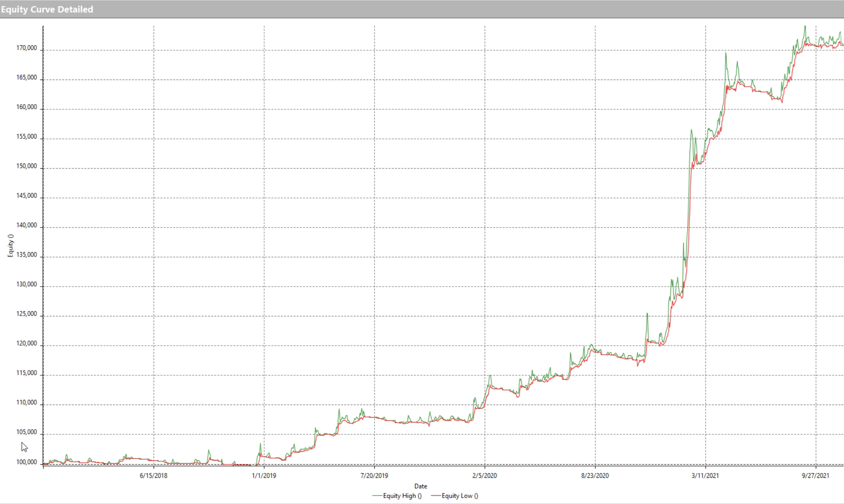Viewport: 844px width, 504px height.
Task: Click the 1/1/2019 date label
Action: (264, 475)
